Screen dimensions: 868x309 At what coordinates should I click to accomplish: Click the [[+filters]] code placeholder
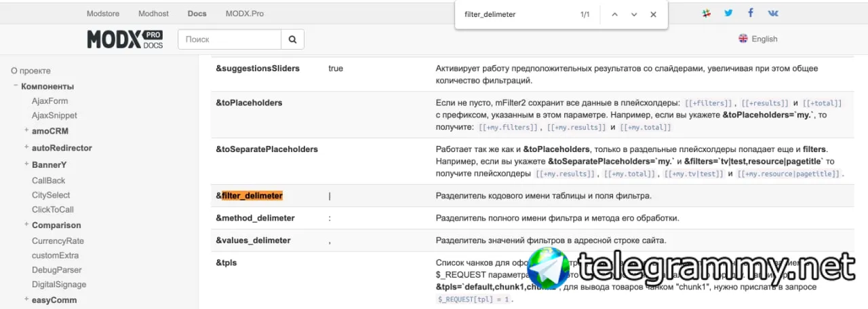click(709, 103)
